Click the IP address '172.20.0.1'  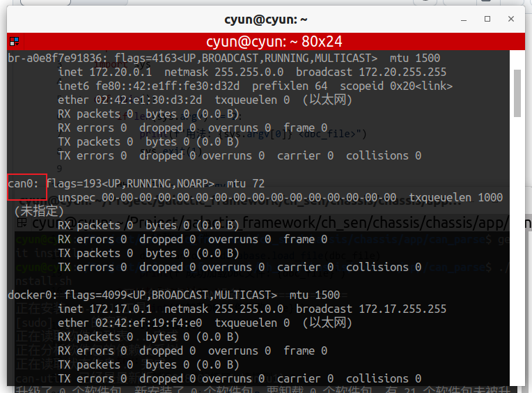[120, 72]
